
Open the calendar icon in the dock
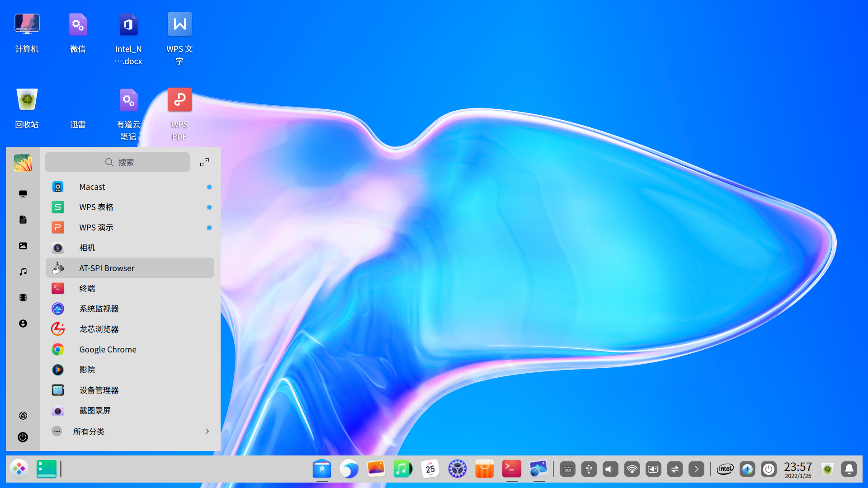click(x=430, y=469)
